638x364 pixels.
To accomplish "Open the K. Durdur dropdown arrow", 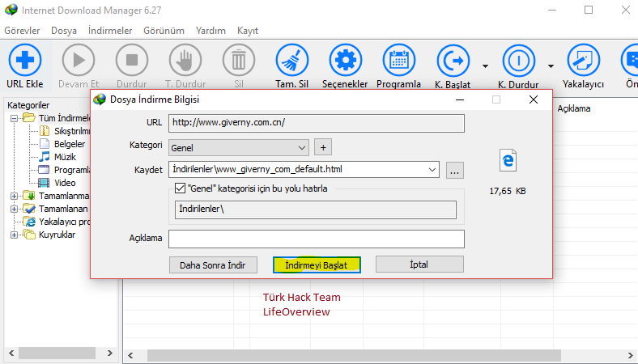I will click(x=551, y=66).
